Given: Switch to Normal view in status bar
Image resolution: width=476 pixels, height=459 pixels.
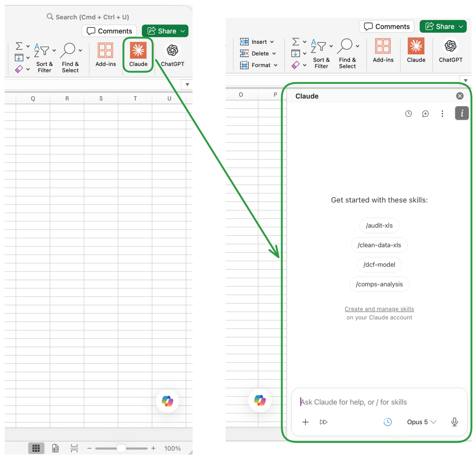Looking at the screenshot, I should [x=36, y=448].
